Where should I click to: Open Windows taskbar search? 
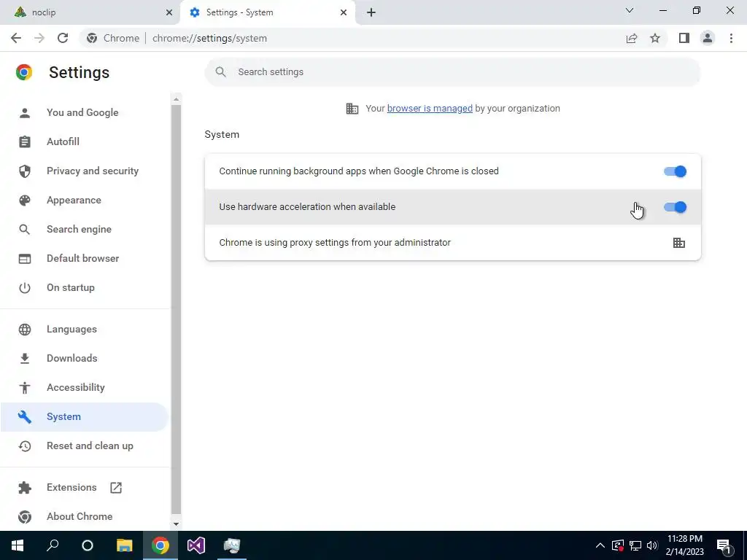click(x=53, y=545)
